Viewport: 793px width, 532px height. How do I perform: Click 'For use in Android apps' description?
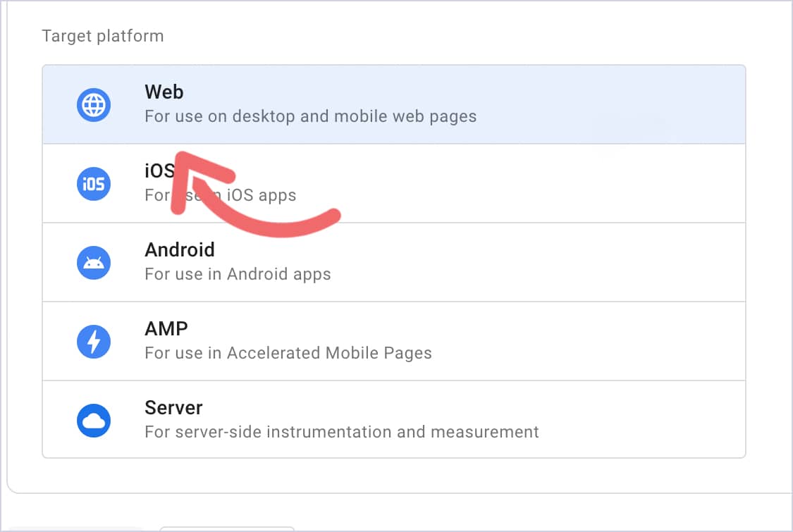[238, 274]
